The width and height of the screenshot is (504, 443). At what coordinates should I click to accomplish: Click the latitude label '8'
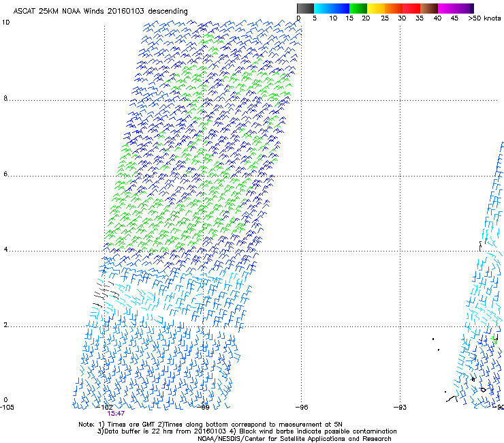(x=5, y=98)
